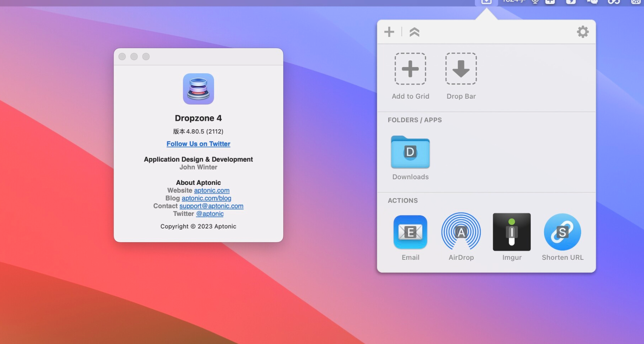
Task: Select the AirDrop action
Action: pyautogui.click(x=461, y=237)
